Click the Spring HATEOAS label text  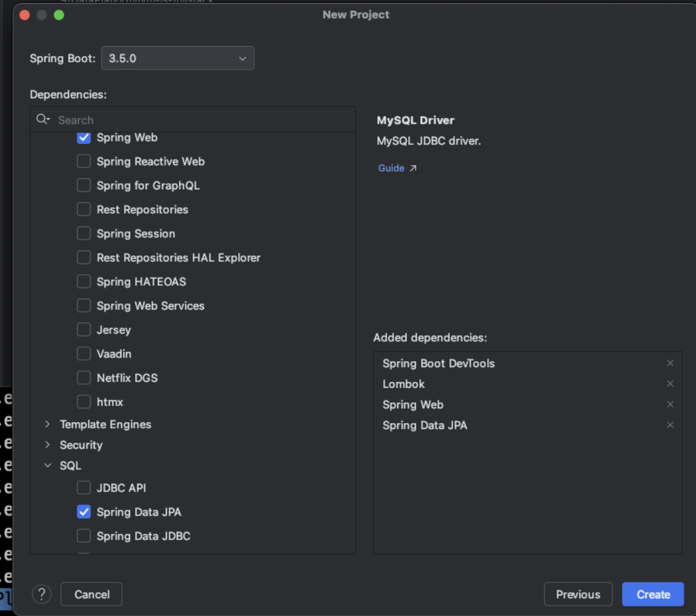point(141,282)
